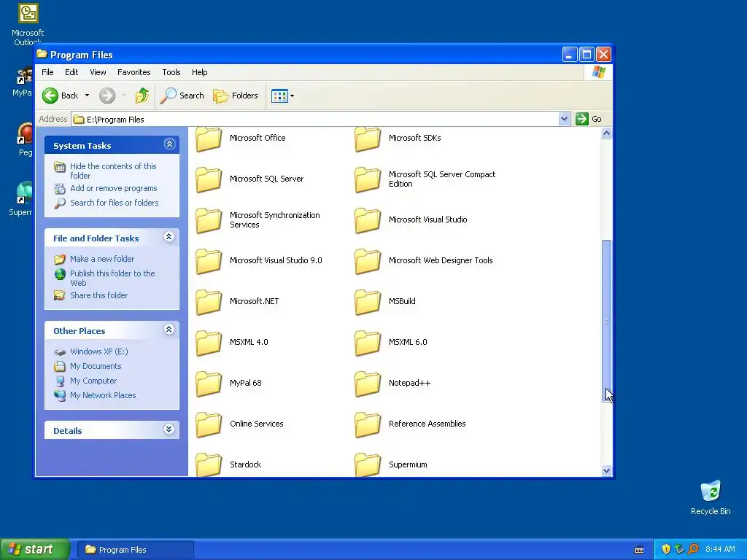Viewport: 747px width, 560px height.
Task: Toggle the Folders pane button
Action: click(236, 96)
